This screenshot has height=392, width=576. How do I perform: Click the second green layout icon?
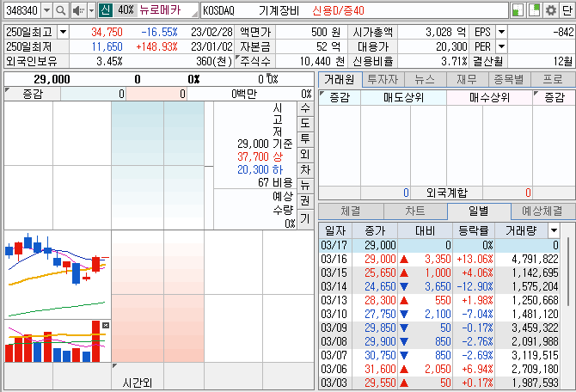pyautogui.click(x=534, y=10)
